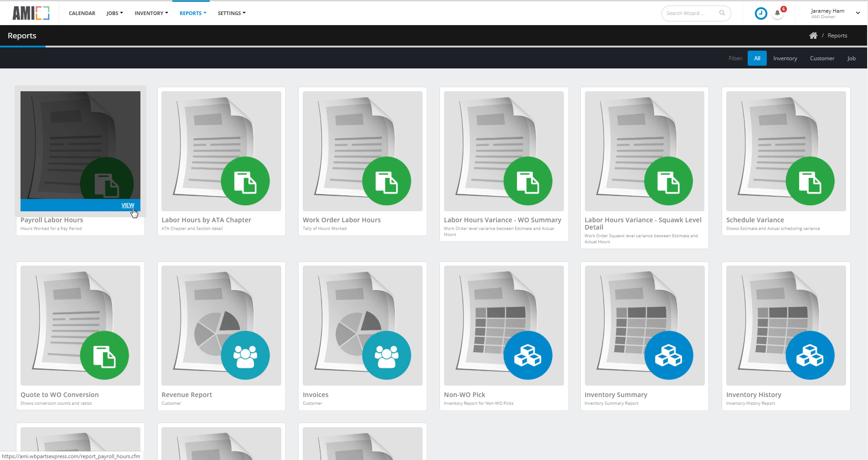
Task: Click the Inventory History title
Action: 754,395
